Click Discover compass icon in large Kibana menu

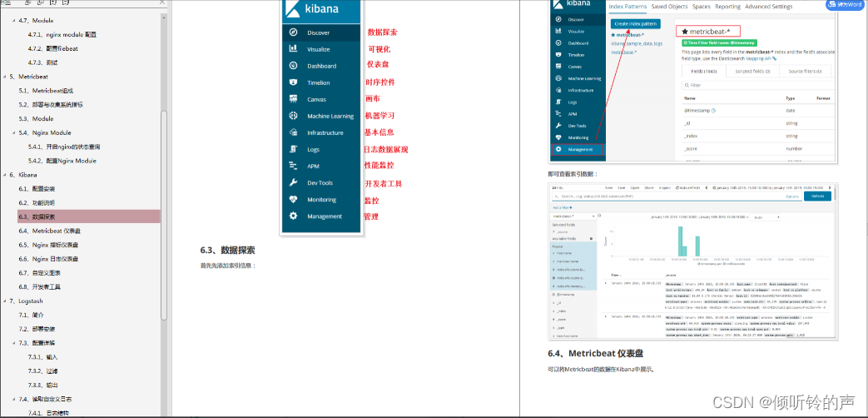pos(294,32)
